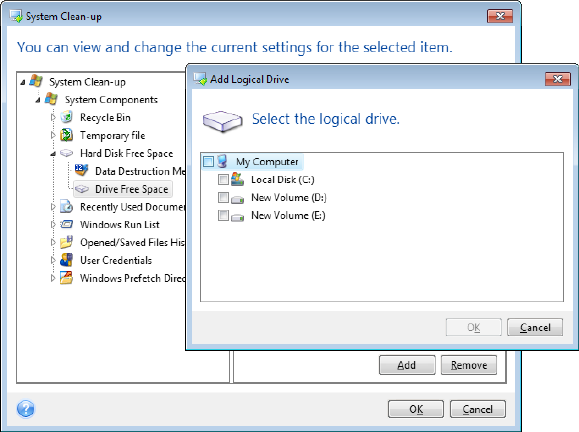Open help via the blue question mark icon
Viewport: 579px width, 432px height.
tap(25, 409)
